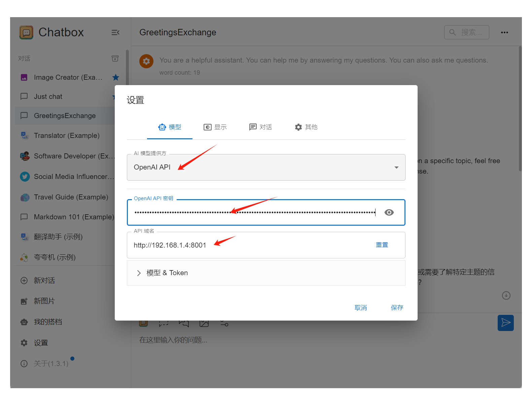Save settings with 保存

pyautogui.click(x=397, y=307)
